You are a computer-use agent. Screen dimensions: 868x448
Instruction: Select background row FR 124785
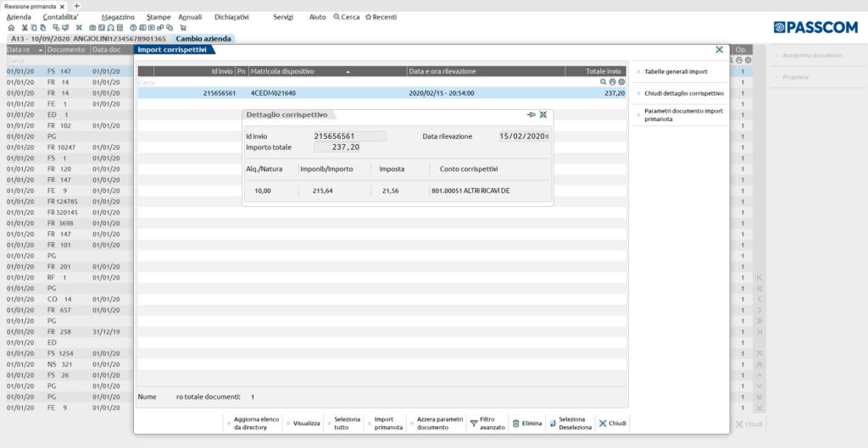coord(70,202)
